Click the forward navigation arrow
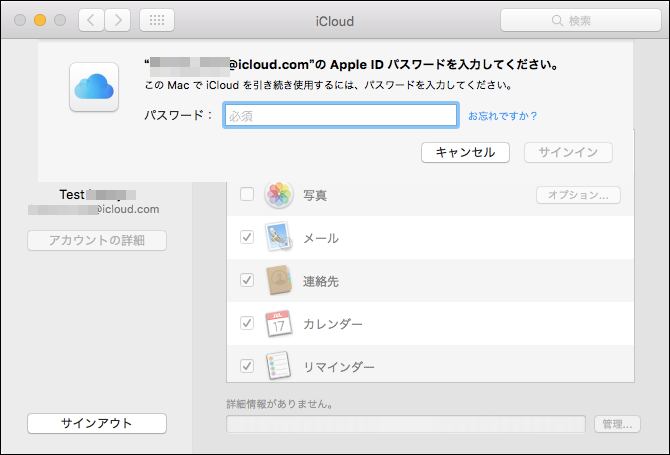 118,20
